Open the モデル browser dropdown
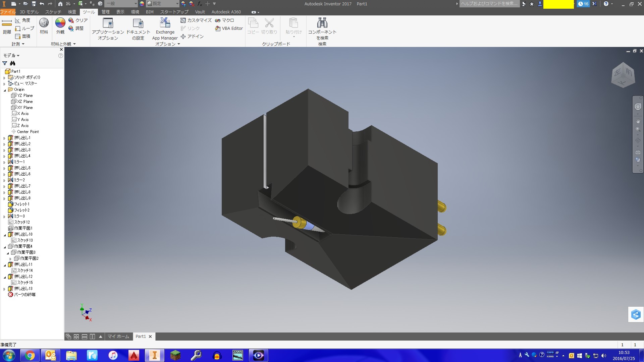The height and width of the screenshot is (362, 644). (x=11, y=56)
